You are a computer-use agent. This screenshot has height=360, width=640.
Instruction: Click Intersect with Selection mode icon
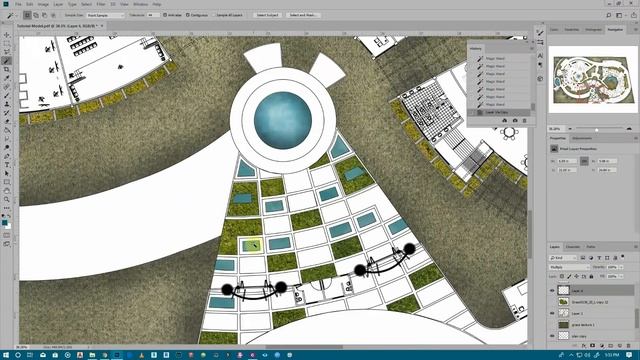click(x=53, y=15)
